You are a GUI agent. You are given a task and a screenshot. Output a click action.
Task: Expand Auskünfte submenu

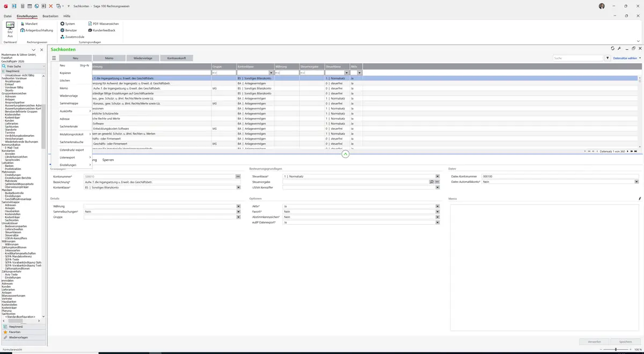coord(74,111)
